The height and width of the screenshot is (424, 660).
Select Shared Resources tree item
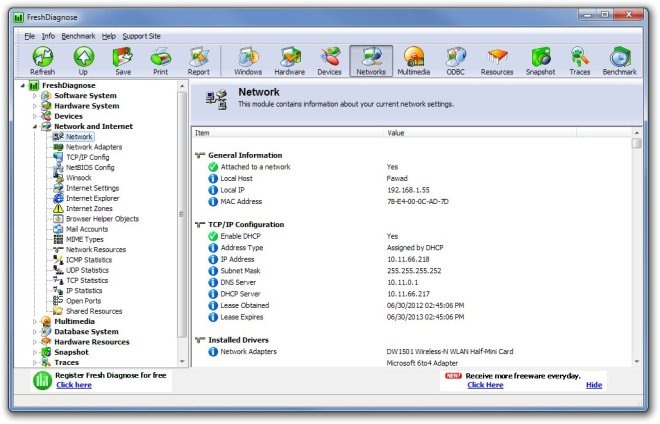tap(94, 311)
